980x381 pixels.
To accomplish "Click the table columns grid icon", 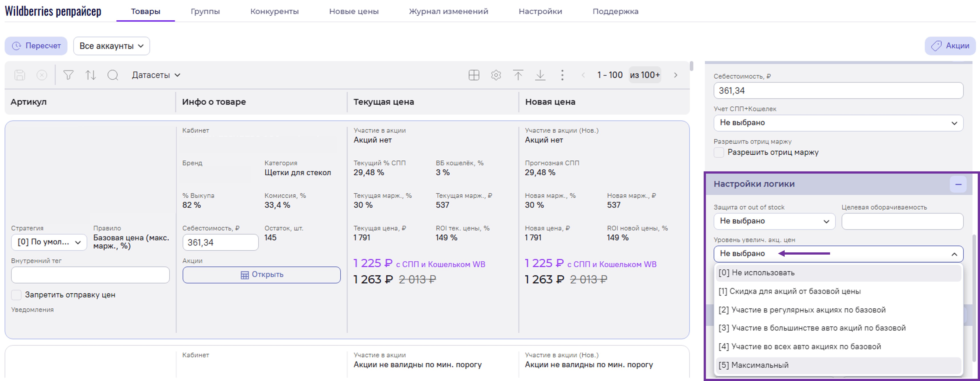I will pyautogui.click(x=474, y=75).
